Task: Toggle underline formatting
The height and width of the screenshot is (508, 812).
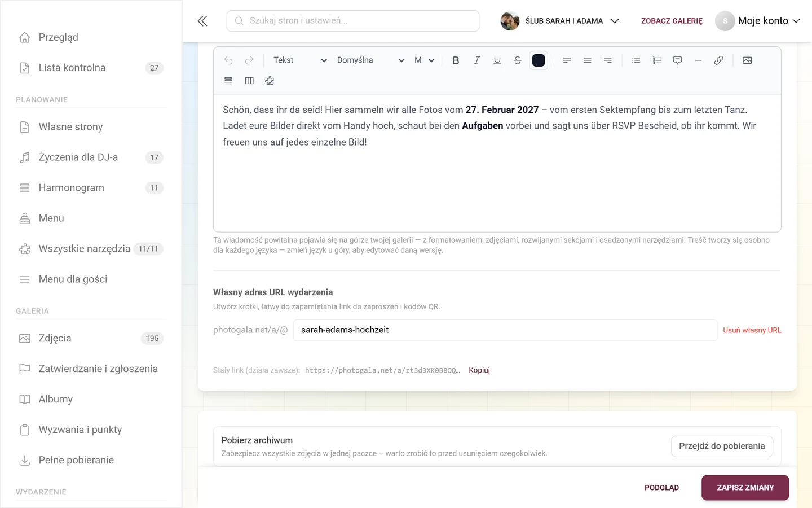Action: pyautogui.click(x=497, y=60)
